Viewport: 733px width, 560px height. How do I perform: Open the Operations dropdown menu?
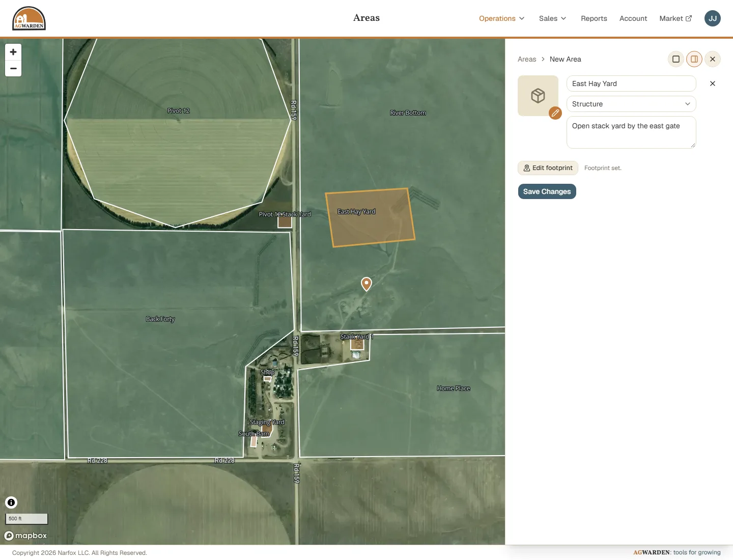coord(501,18)
